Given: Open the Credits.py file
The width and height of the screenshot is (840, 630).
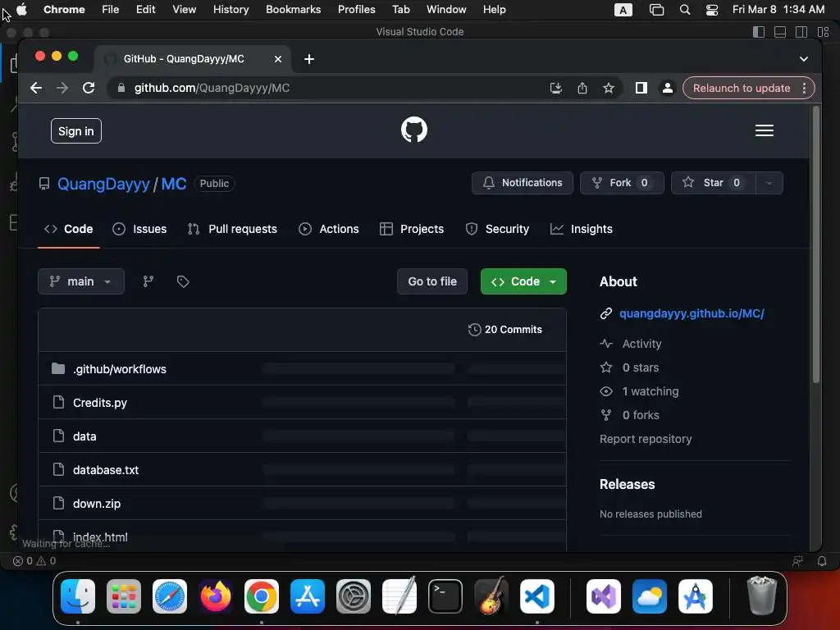Looking at the screenshot, I should click(x=100, y=403).
